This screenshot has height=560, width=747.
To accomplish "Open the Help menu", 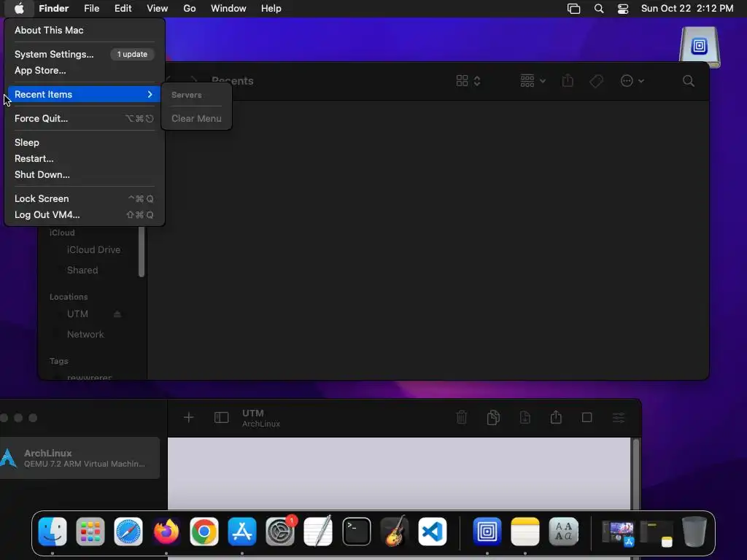I will 271,9.
